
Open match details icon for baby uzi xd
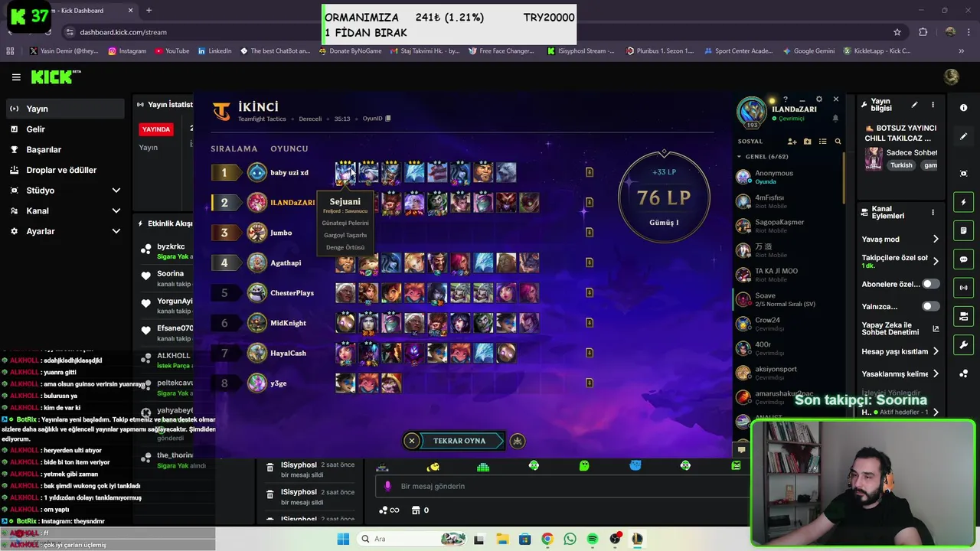pos(590,172)
